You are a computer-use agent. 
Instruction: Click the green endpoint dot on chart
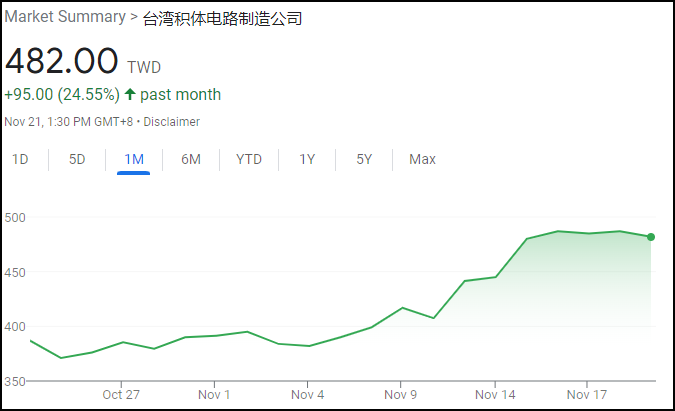pos(651,237)
